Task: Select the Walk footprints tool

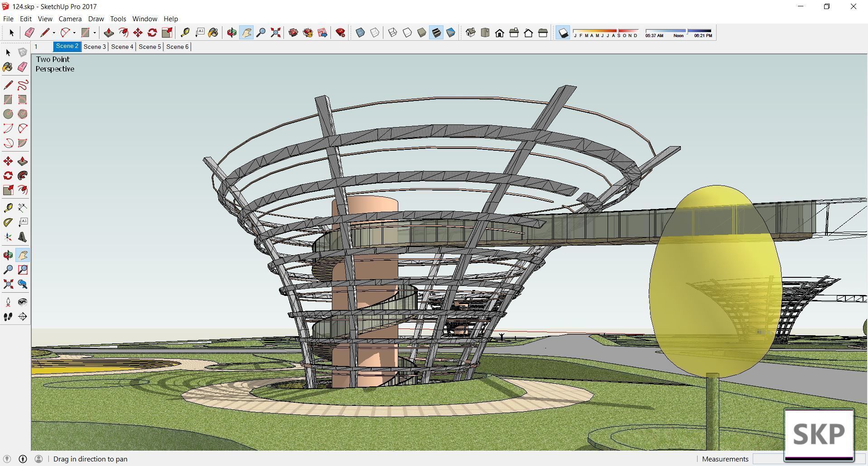Action: pyautogui.click(x=8, y=317)
